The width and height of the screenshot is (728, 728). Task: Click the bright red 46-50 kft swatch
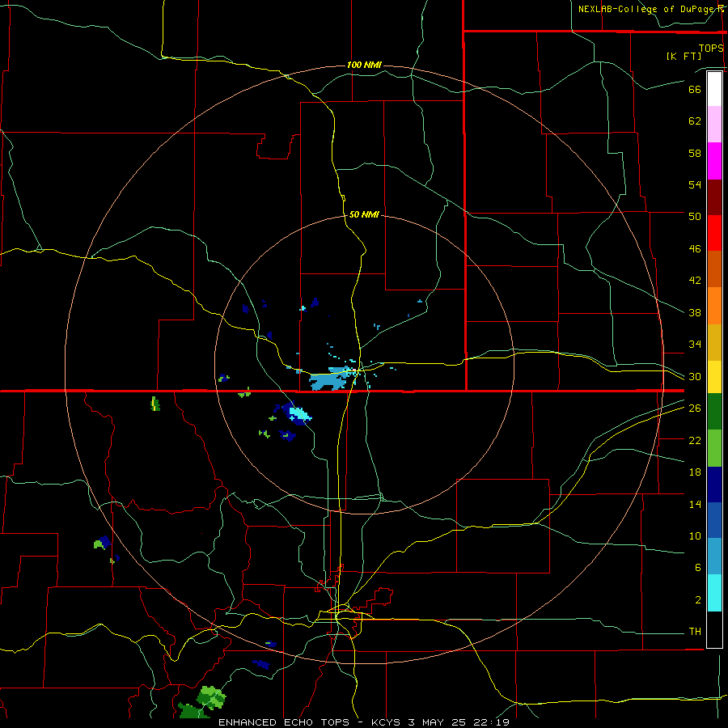(x=714, y=233)
